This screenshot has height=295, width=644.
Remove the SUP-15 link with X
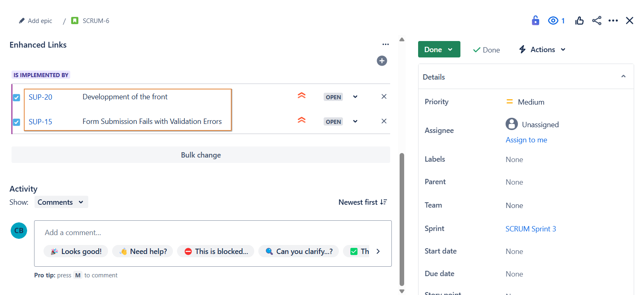[x=384, y=121]
